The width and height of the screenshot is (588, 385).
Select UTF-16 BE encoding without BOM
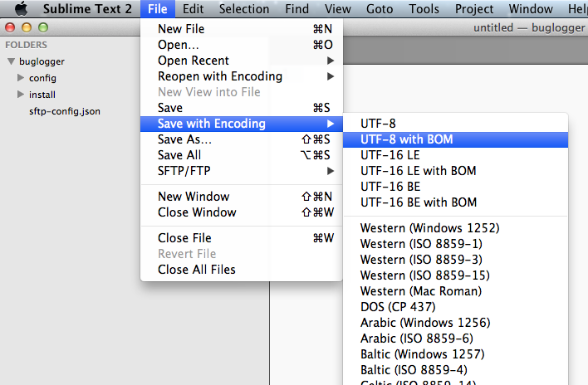click(x=456, y=187)
